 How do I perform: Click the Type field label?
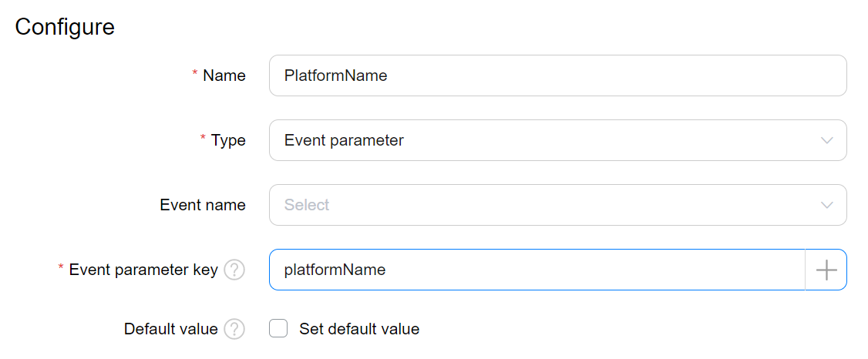[228, 140]
